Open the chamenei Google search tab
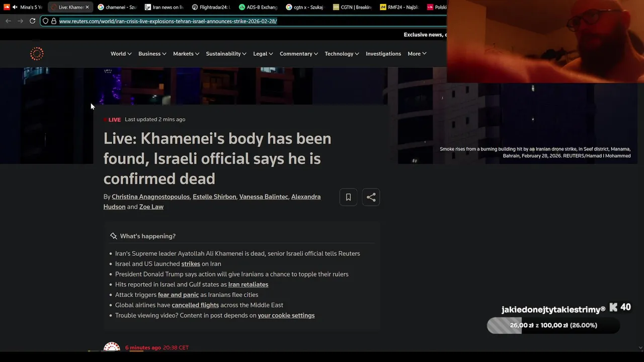 (117, 7)
